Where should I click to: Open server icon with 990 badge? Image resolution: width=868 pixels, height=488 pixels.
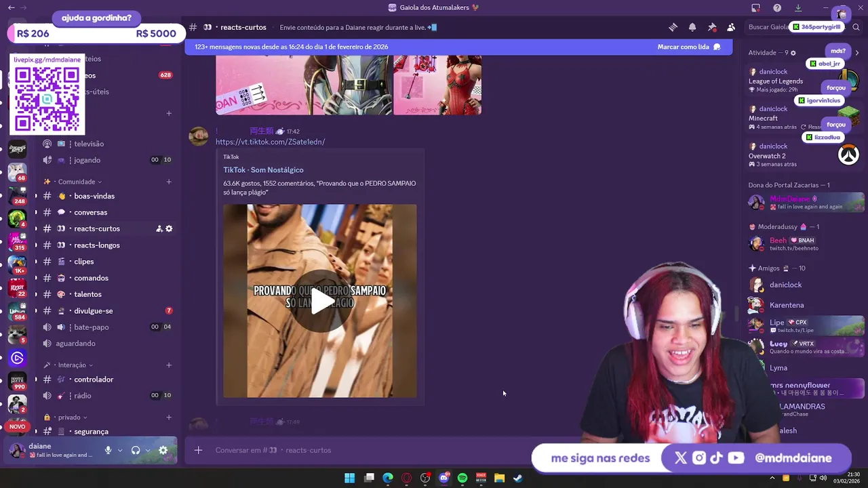pos(17,382)
